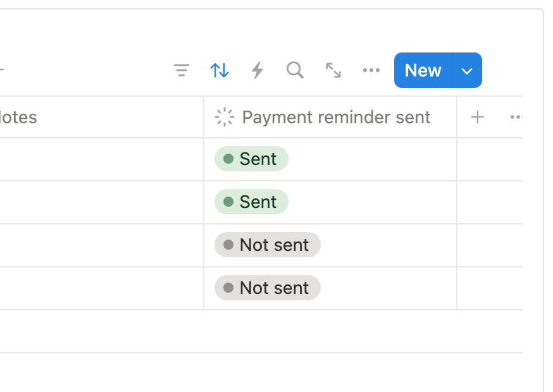Click the blue sort arrows icon
The image size is (553, 392).
pyautogui.click(x=220, y=70)
